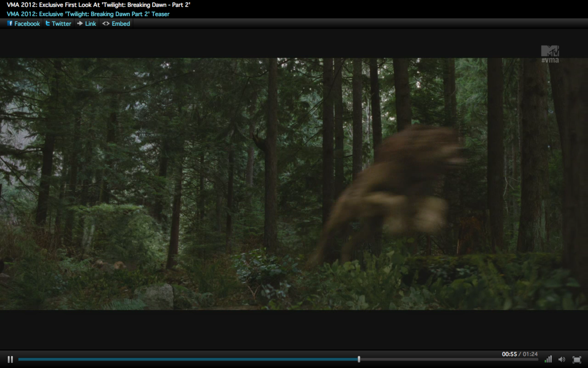588x368 pixels.
Task: Click the angle brackets Embed icon
Action: pyautogui.click(x=106, y=24)
